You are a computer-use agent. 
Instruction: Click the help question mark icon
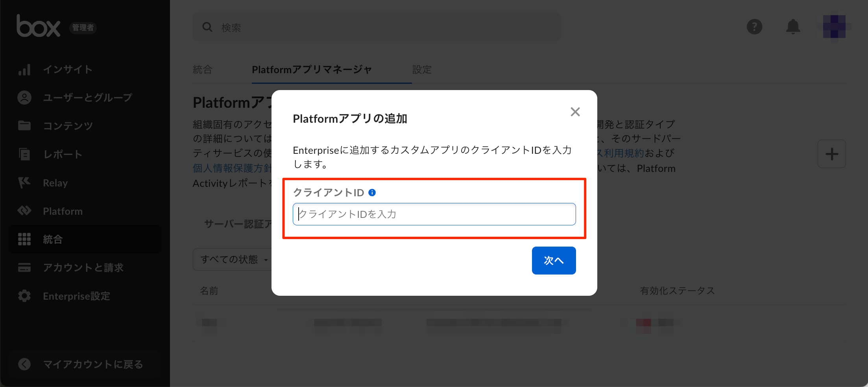point(754,27)
